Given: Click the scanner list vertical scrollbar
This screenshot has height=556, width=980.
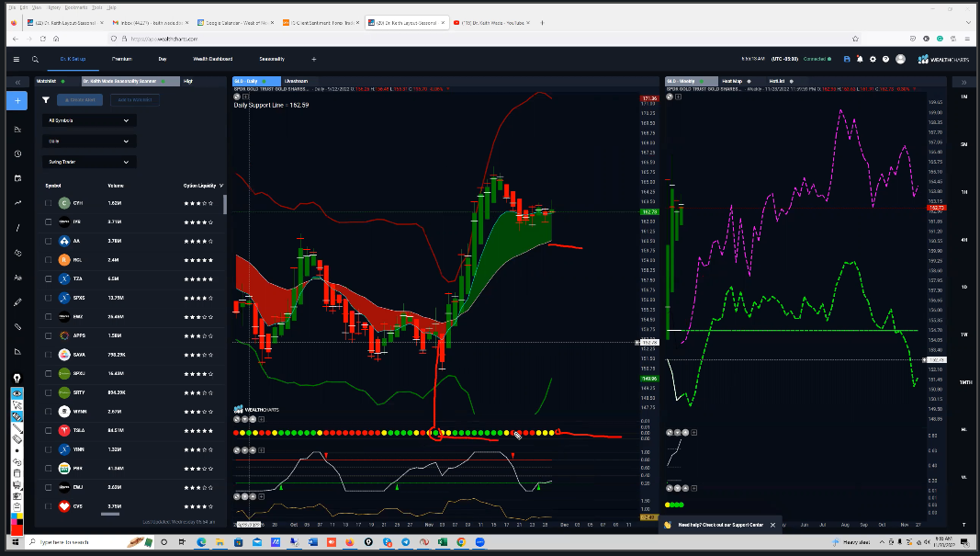Looking at the screenshot, I should tap(225, 204).
